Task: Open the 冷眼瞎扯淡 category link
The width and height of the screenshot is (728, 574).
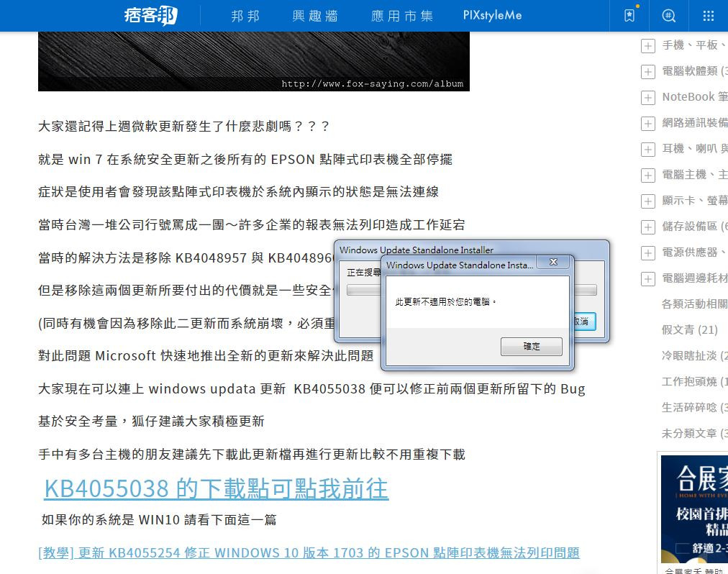Action: (695, 356)
